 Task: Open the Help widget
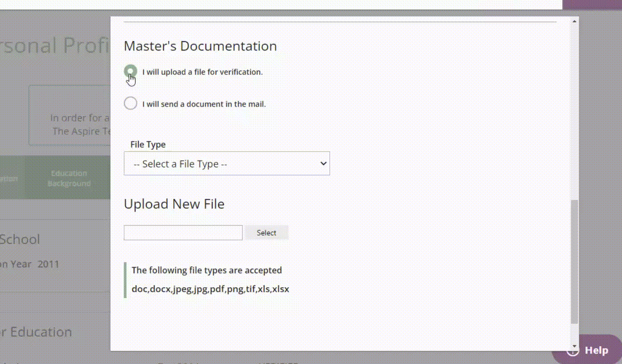pos(596,350)
